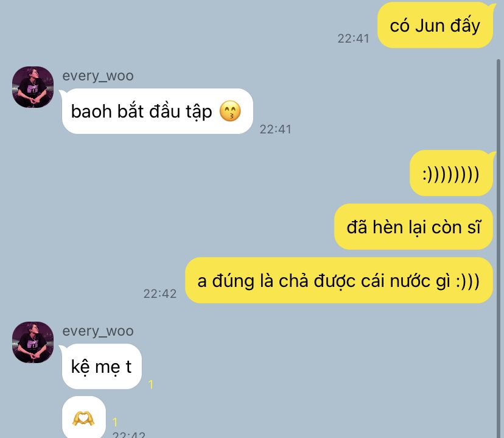Click the 22:41 timestamp after 'baoh bắt đầu tập'
Image resolution: width=504 pixels, height=438 pixels.
tap(276, 129)
